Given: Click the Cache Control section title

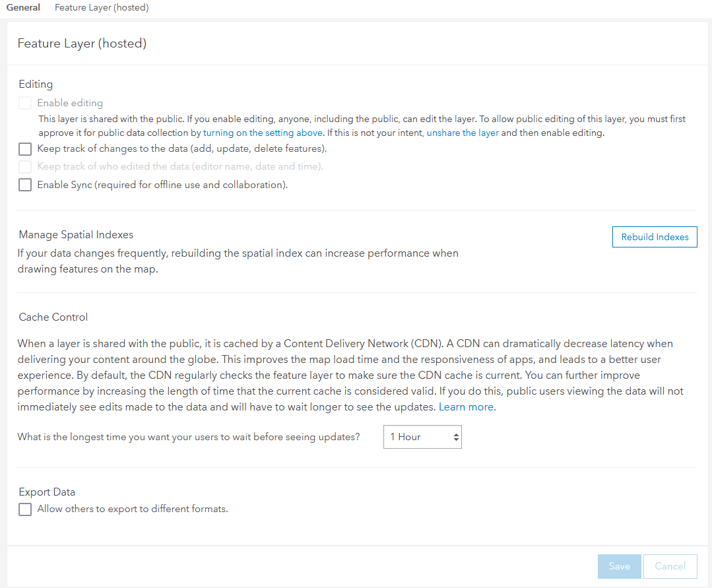Looking at the screenshot, I should [x=53, y=317].
